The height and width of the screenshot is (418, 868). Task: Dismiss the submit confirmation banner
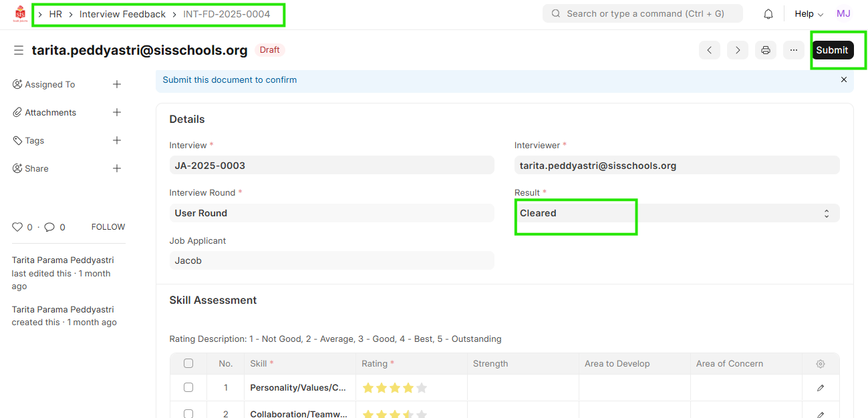click(843, 79)
